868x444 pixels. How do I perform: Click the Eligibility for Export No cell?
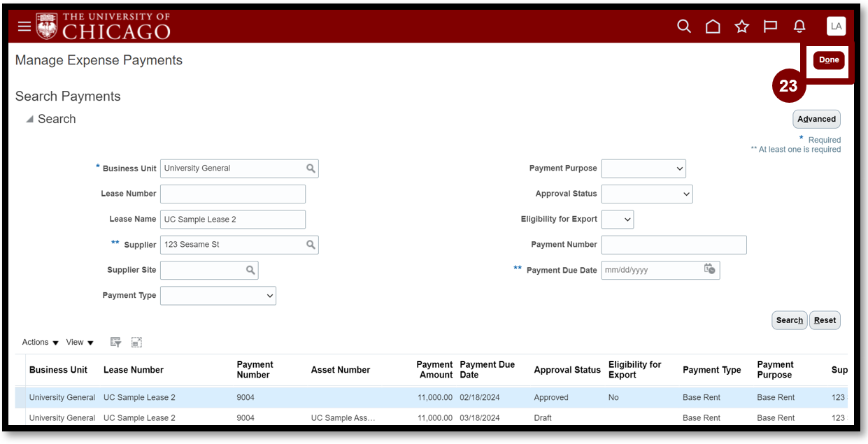pos(613,398)
